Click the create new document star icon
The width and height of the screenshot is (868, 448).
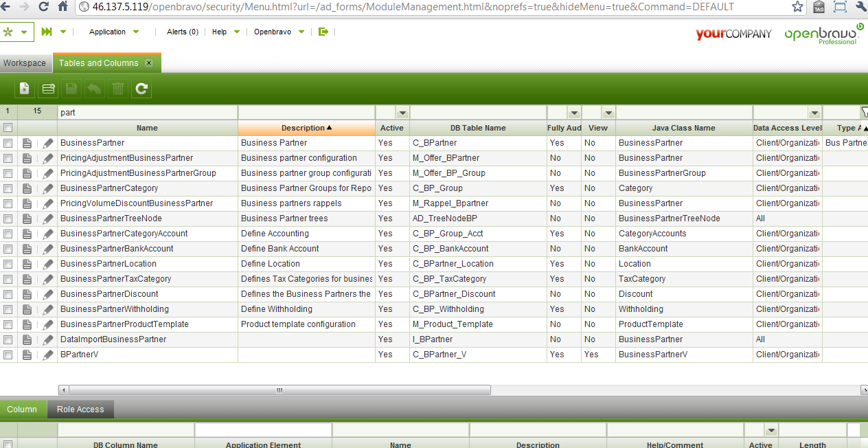[x=8, y=32]
